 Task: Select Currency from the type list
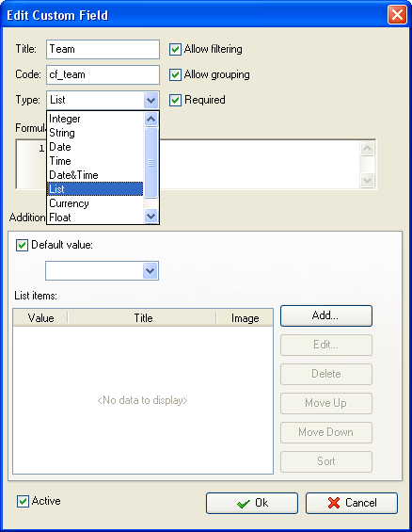coord(95,203)
